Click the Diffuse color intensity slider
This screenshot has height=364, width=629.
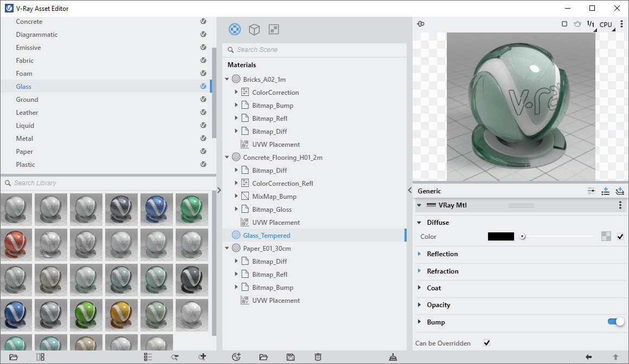pos(556,237)
